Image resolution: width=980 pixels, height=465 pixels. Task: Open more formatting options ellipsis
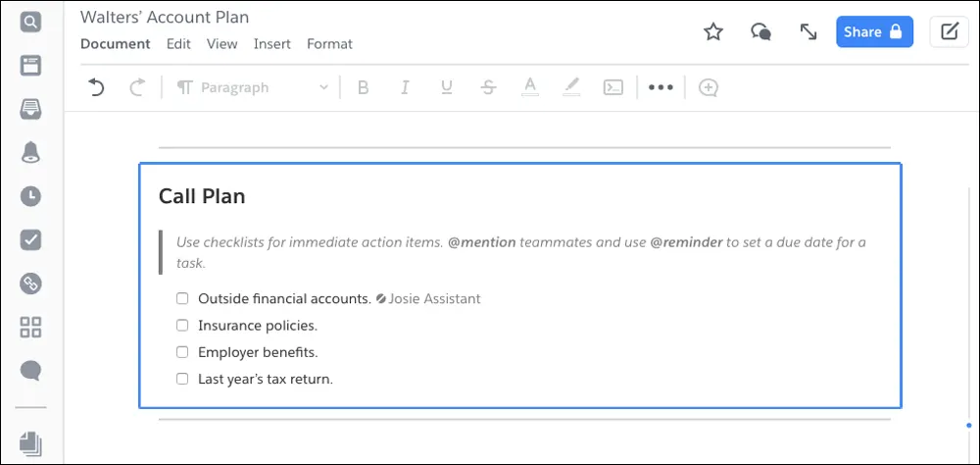coord(661,87)
